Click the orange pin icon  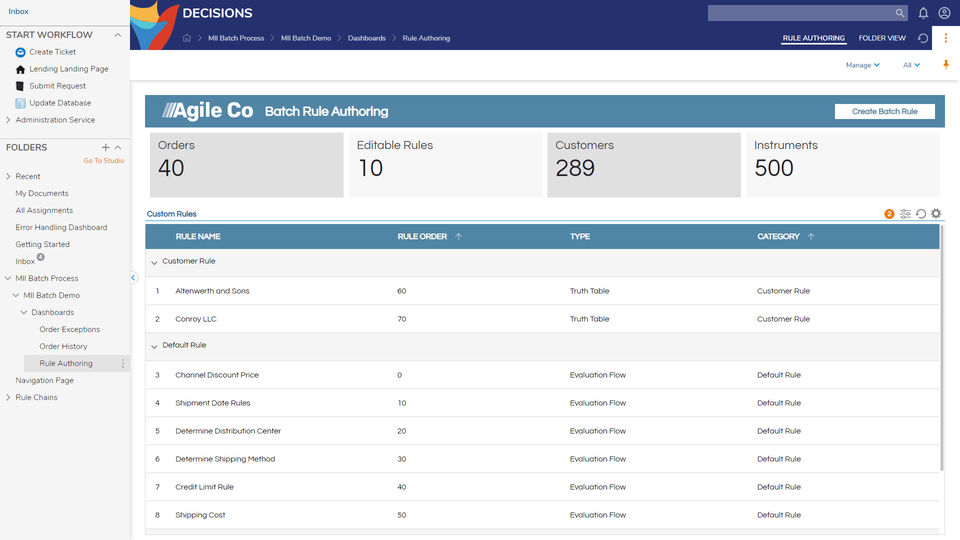click(946, 65)
